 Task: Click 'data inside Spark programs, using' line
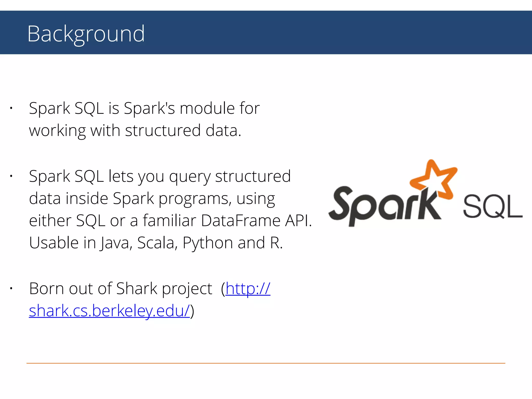(x=152, y=199)
